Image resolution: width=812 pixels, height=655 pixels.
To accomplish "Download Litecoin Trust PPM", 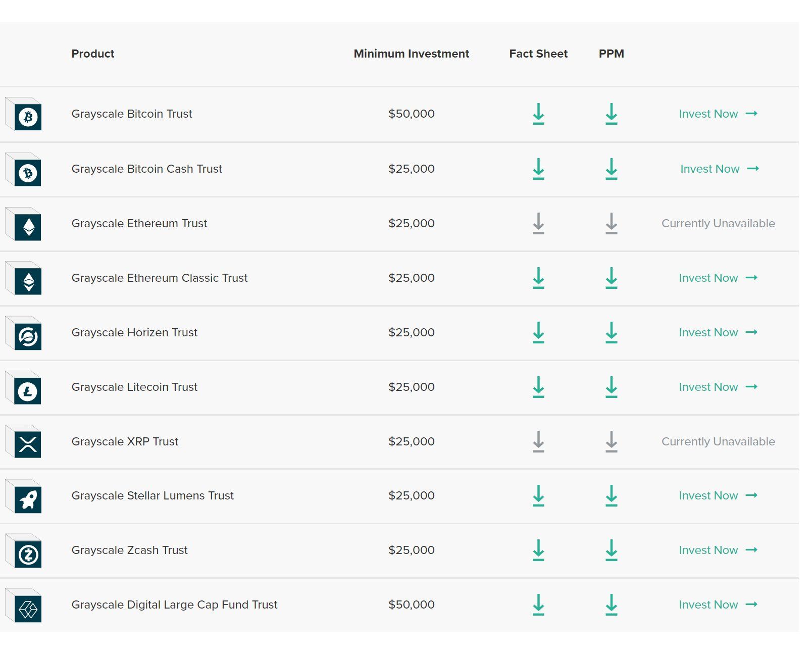I will [611, 387].
